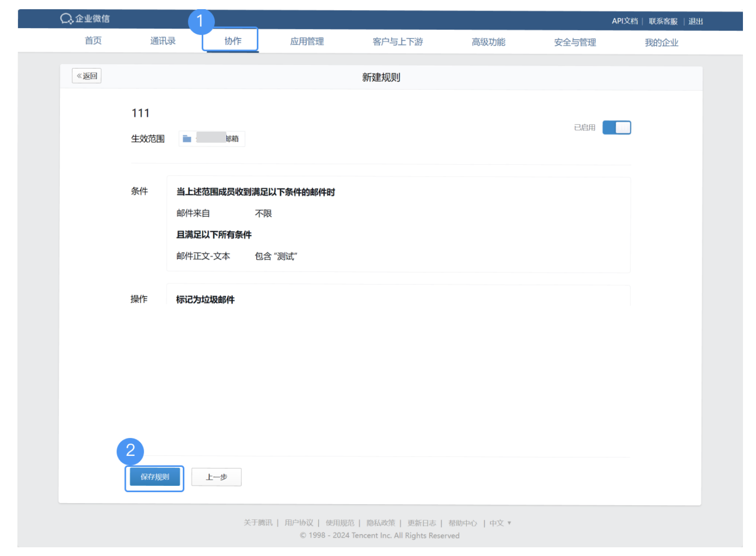The height and width of the screenshot is (556, 756).
Task: Click the 上一步 button
Action: pos(216,477)
